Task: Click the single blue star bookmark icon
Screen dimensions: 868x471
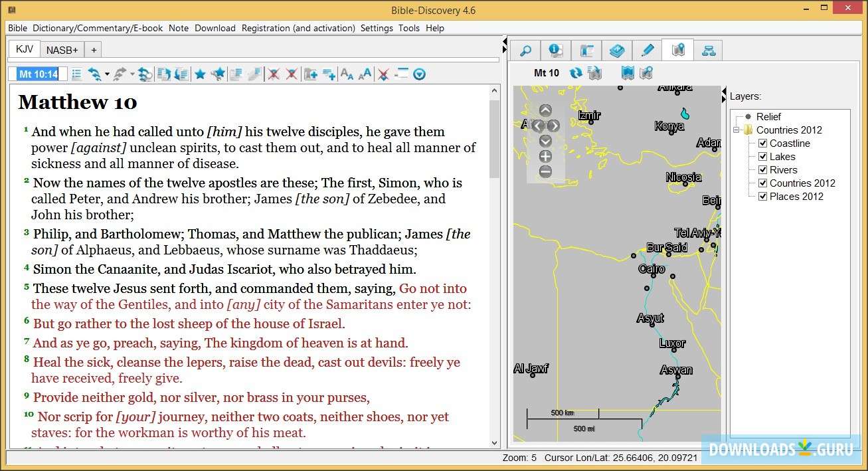Action: click(200, 74)
